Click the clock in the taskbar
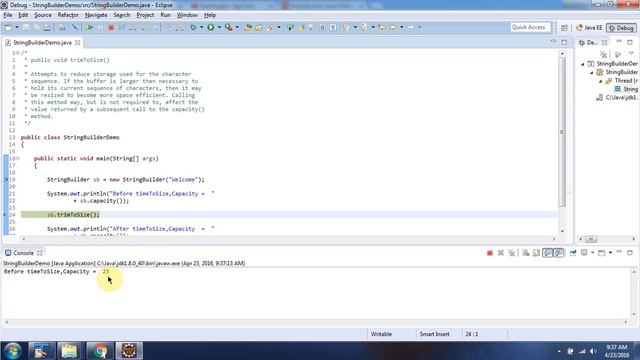The image size is (640, 360). (x=617, y=351)
